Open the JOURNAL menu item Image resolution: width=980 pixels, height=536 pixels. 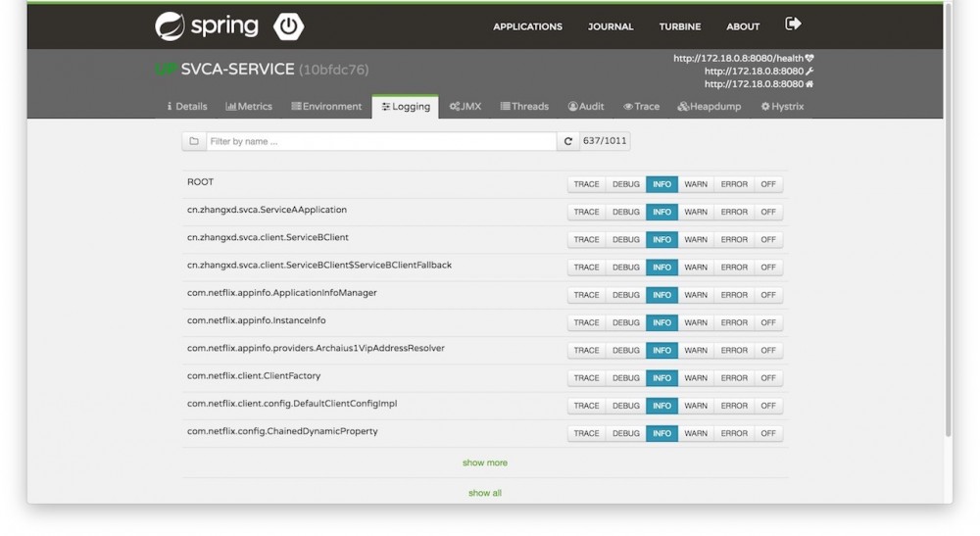(611, 26)
